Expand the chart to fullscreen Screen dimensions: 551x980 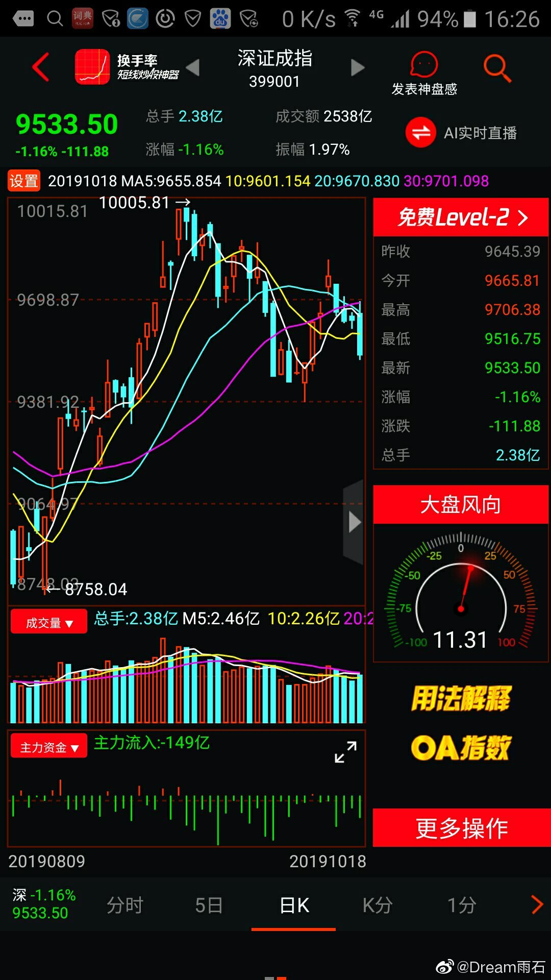click(x=345, y=752)
